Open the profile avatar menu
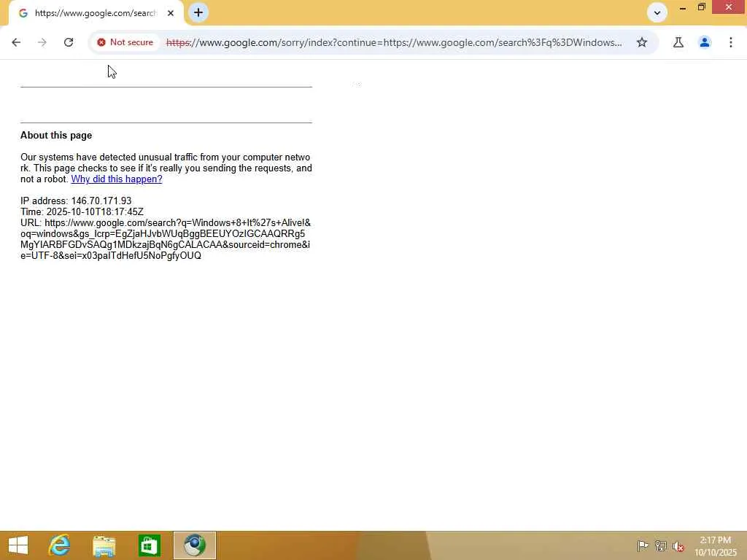 coord(705,42)
